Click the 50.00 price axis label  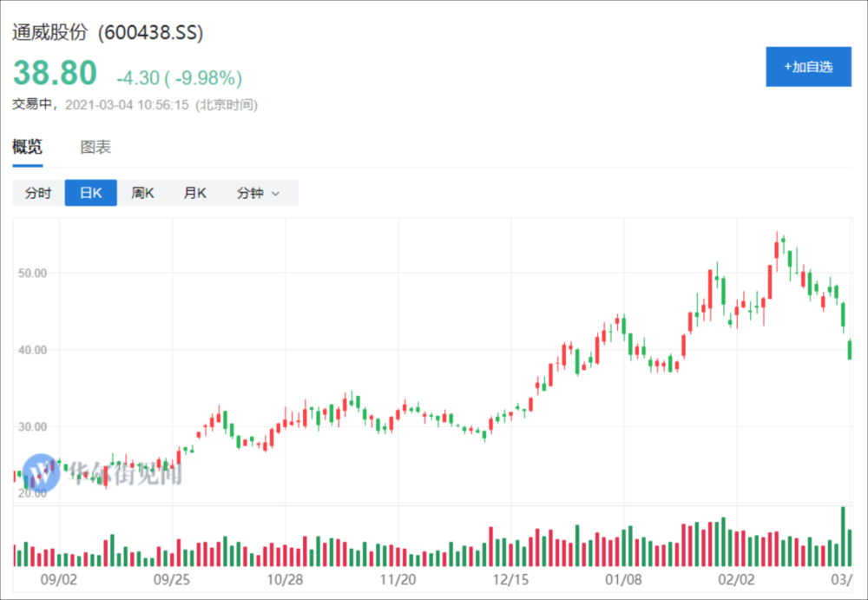click(x=31, y=273)
